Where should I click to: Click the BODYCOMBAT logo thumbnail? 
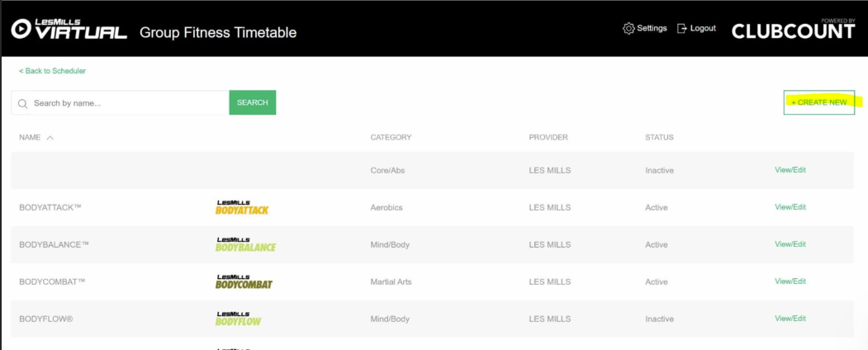click(x=244, y=281)
